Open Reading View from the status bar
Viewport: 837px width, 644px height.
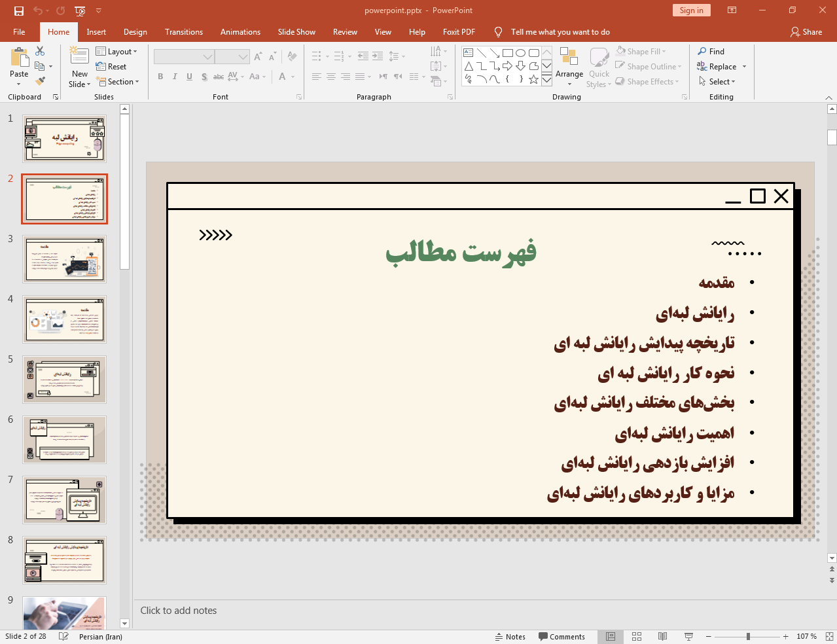pyautogui.click(x=662, y=636)
